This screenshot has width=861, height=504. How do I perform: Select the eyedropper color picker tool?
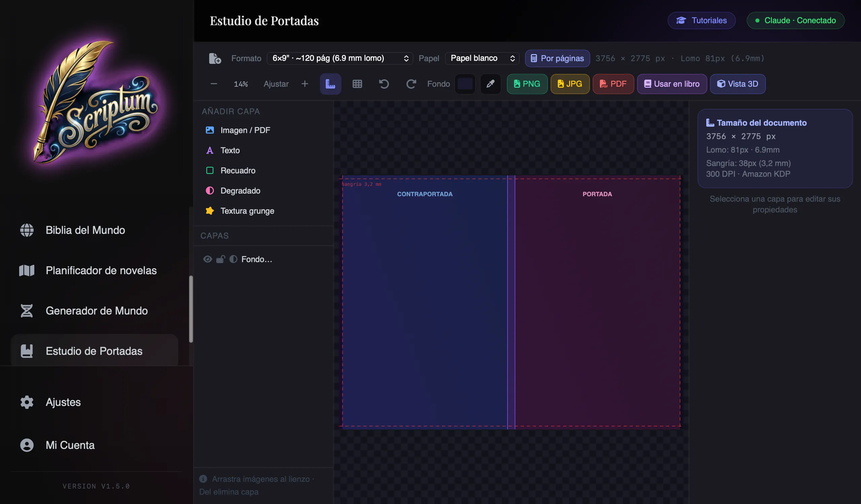(490, 84)
